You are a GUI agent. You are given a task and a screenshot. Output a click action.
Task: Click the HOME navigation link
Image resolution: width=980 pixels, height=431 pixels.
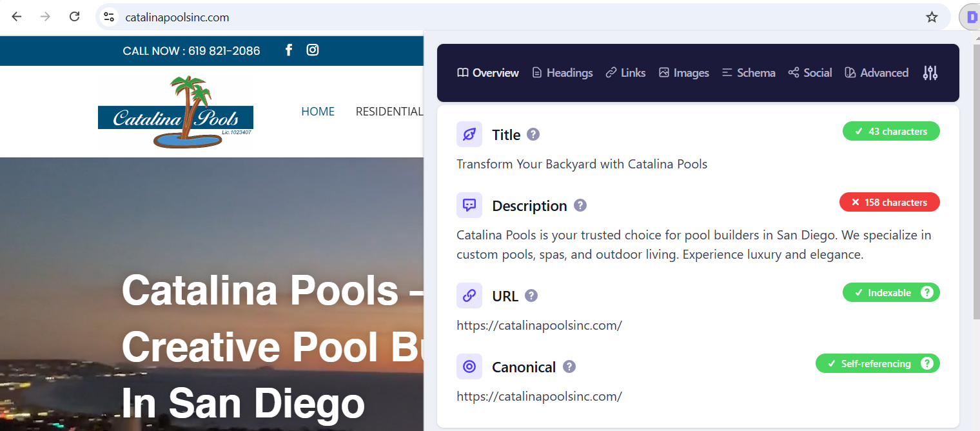(318, 112)
